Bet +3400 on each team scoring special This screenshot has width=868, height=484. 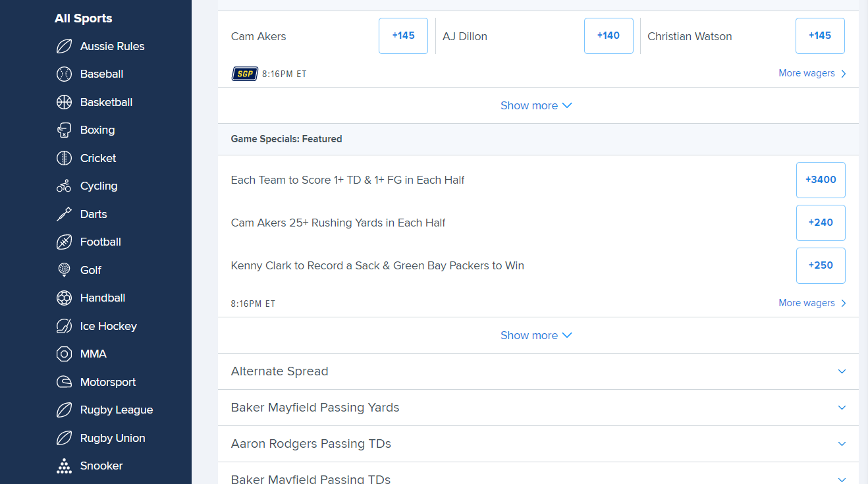coord(821,180)
